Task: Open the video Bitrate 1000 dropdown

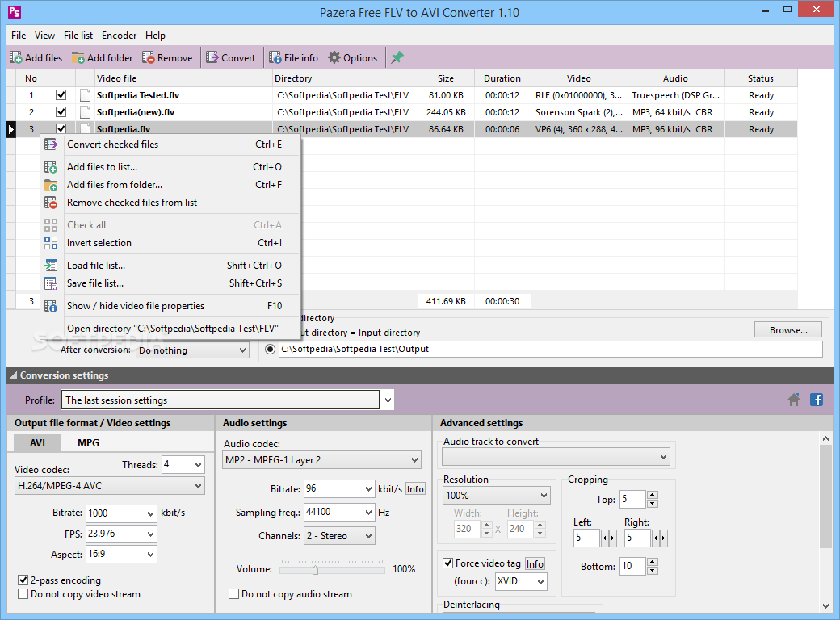Action: click(x=150, y=513)
